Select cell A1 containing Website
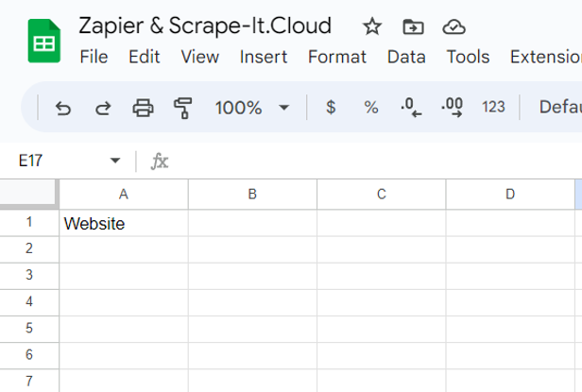This screenshot has height=392, width=582. (124, 224)
